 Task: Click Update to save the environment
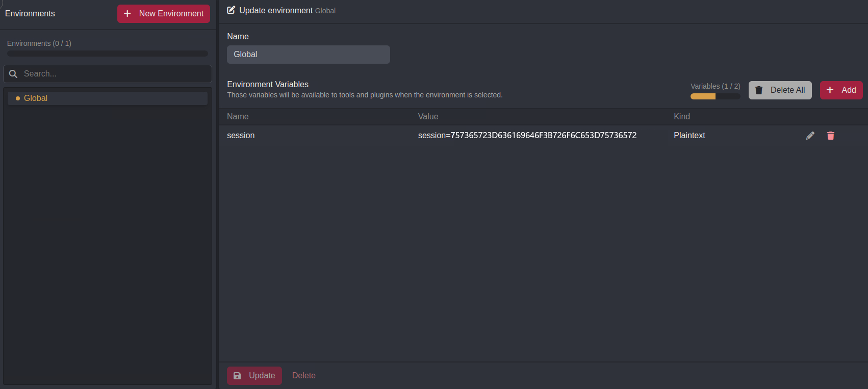coord(254,375)
